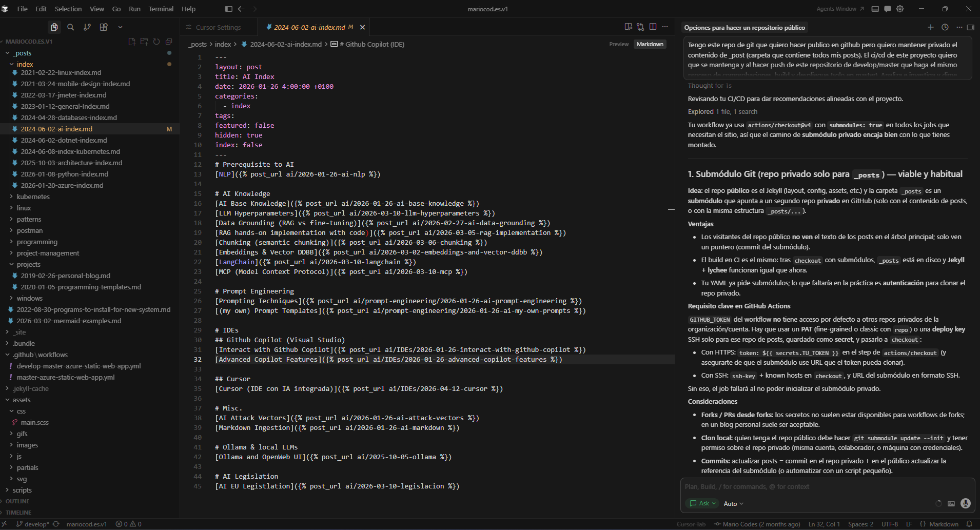
Task: Click the UTF-8 encoding indicator
Action: click(x=890, y=524)
